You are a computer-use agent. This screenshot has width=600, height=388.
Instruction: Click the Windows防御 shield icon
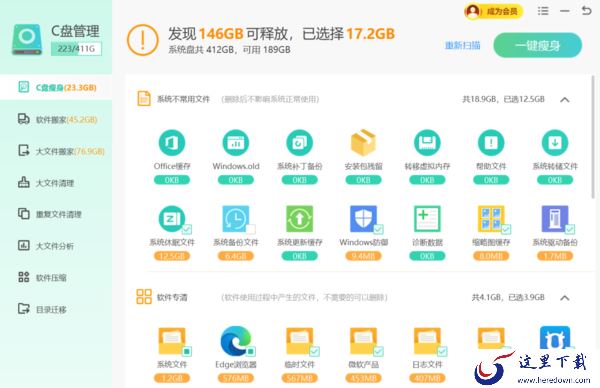point(363,219)
